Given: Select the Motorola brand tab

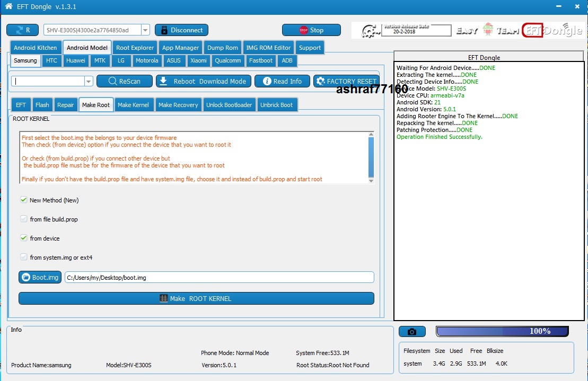Looking at the screenshot, I should (x=147, y=60).
